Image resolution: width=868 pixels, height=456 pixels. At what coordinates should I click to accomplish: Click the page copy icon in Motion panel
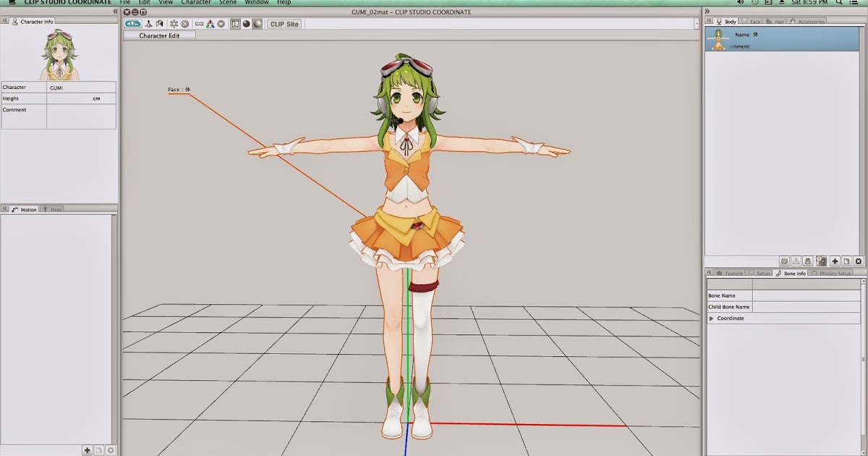coord(99,450)
